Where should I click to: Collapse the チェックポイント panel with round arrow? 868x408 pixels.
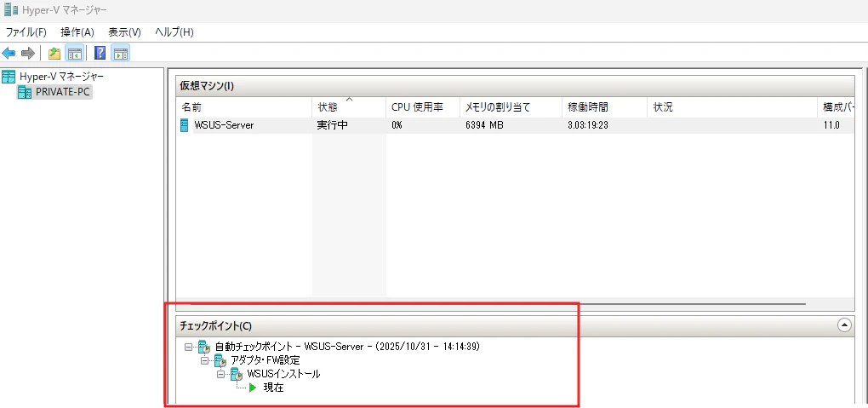point(844,325)
